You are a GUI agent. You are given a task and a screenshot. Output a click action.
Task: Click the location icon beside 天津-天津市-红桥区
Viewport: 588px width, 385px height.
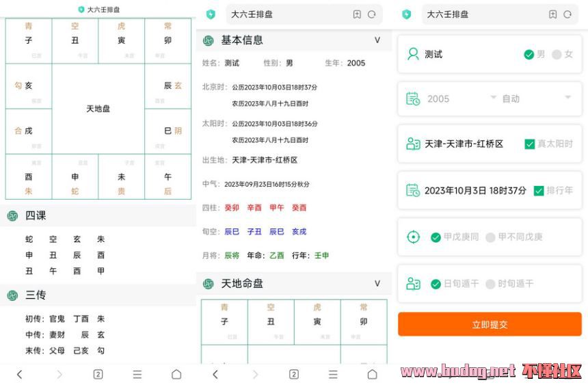[x=413, y=144]
